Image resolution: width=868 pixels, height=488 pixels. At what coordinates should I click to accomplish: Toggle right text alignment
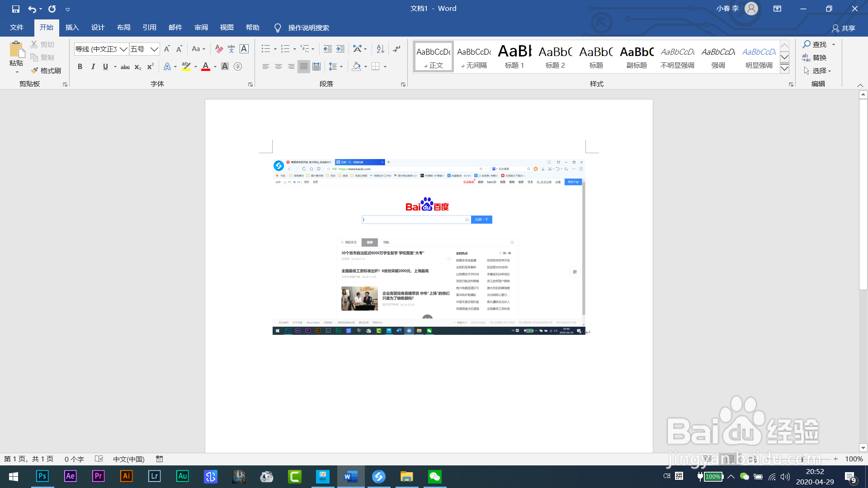click(x=291, y=66)
